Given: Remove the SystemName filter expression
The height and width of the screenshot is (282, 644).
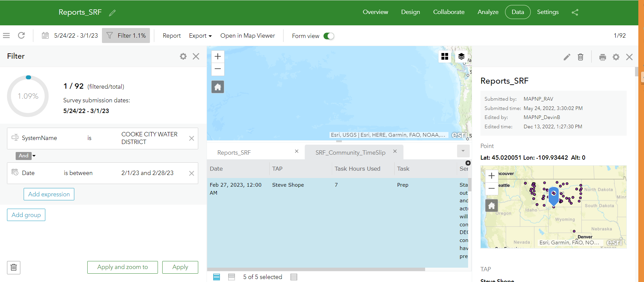Looking at the screenshot, I should click(192, 138).
